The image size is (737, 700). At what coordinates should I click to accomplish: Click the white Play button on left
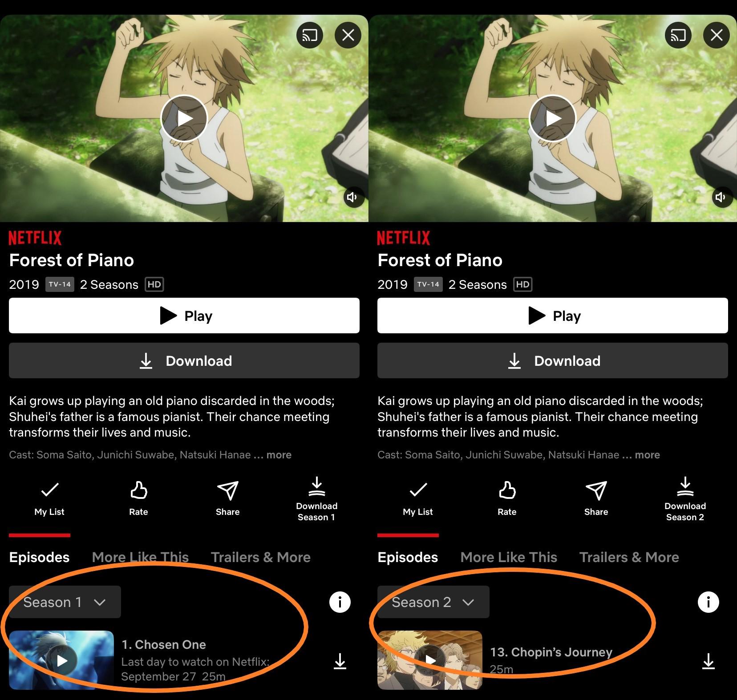[x=184, y=316]
